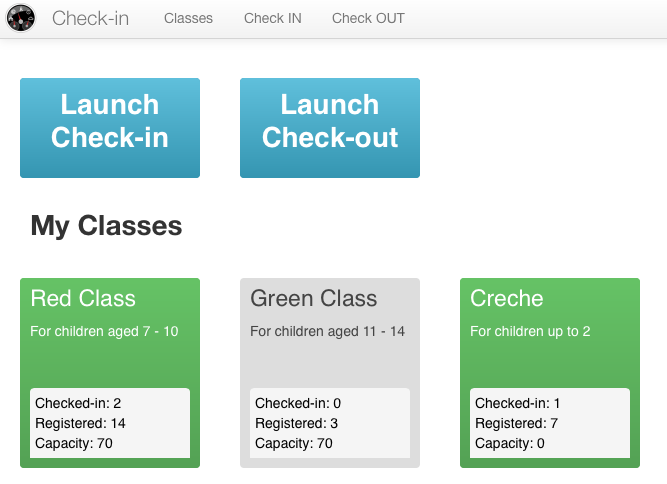Go to Check IN nav item
667x484 pixels.
pos(273,18)
